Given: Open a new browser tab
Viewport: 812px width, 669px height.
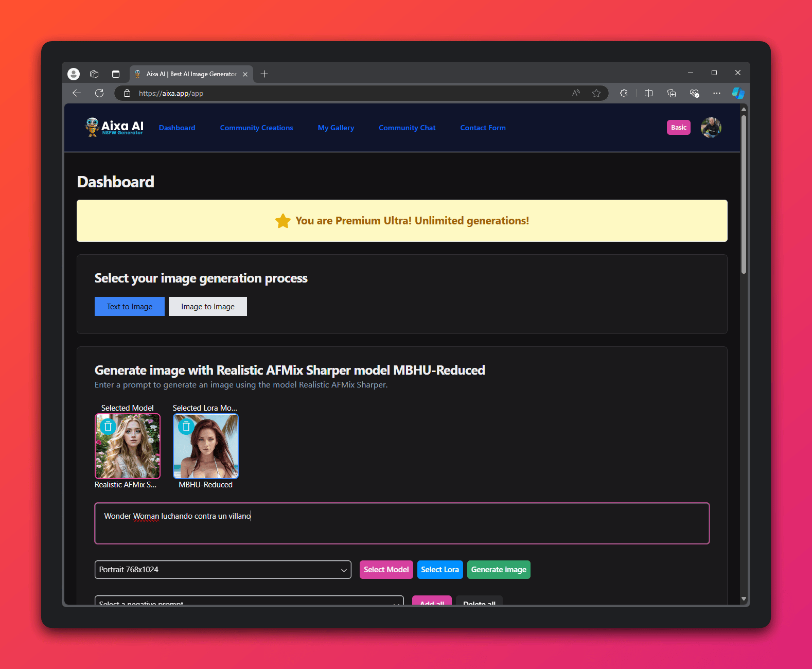Looking at the screenshot, I should [264, 74].
